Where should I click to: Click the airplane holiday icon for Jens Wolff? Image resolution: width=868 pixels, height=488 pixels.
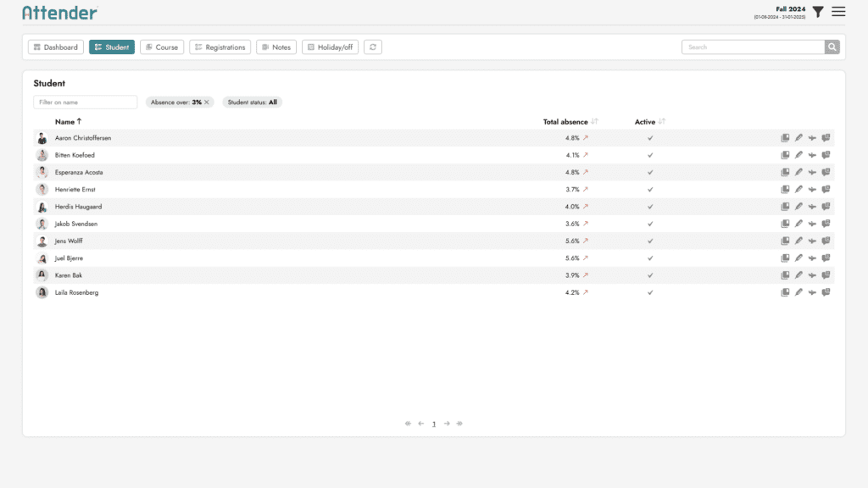tap(812, 241)
